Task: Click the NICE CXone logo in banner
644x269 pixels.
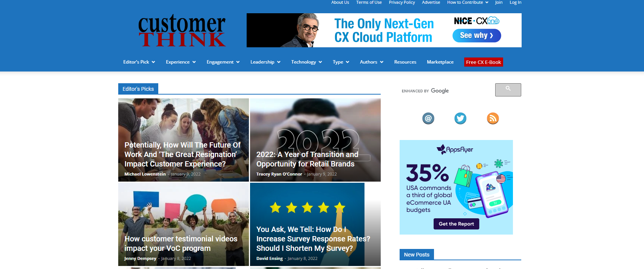Action: (x=476, y=21)
